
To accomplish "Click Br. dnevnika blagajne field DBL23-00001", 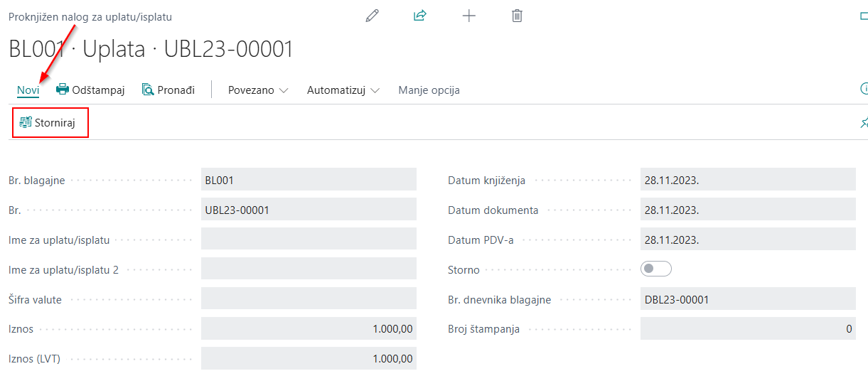I will pyautogui.click(x=748, y=299).
